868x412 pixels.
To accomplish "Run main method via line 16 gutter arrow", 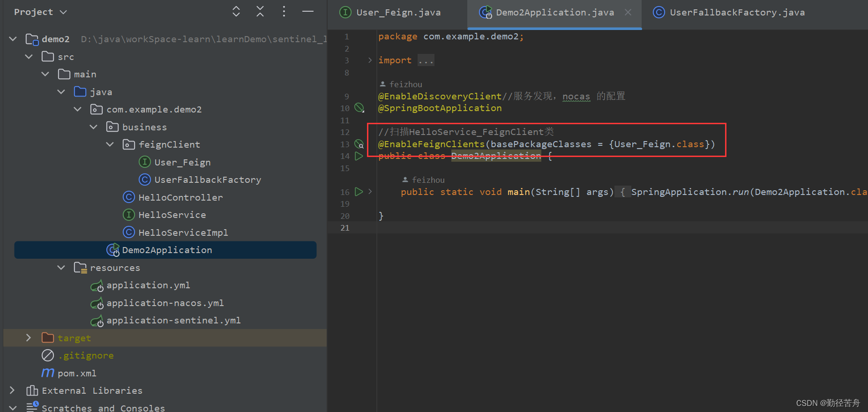I will click(x=359, y=192).
